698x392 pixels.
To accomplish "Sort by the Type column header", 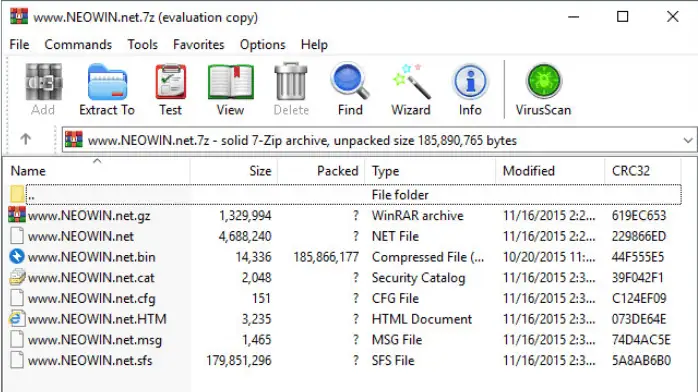I will (x=430, y=171).
